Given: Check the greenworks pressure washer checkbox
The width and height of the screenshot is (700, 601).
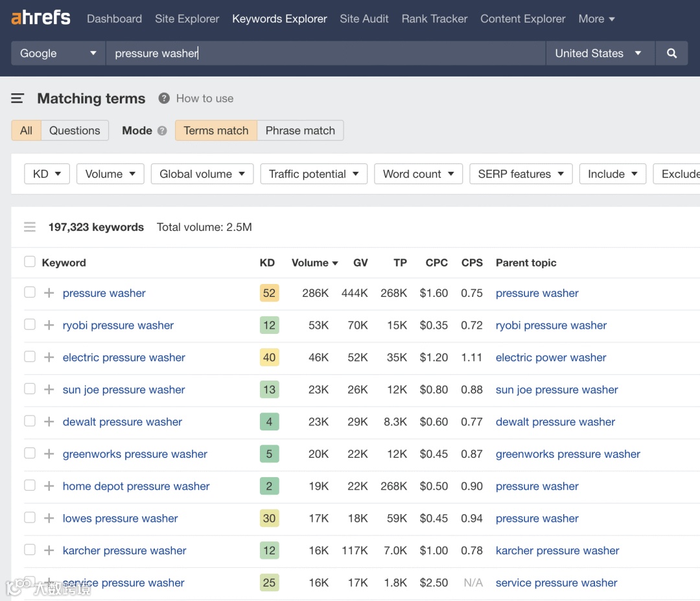Looking at the screenshot, I should click(29, 453).
